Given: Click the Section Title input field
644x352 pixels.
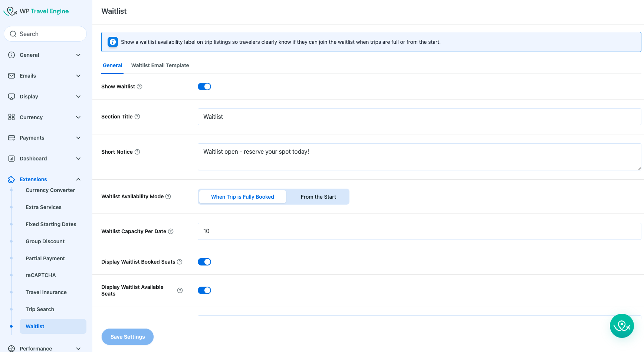Looking at the screenshot, I should click(x=419, y=117).
